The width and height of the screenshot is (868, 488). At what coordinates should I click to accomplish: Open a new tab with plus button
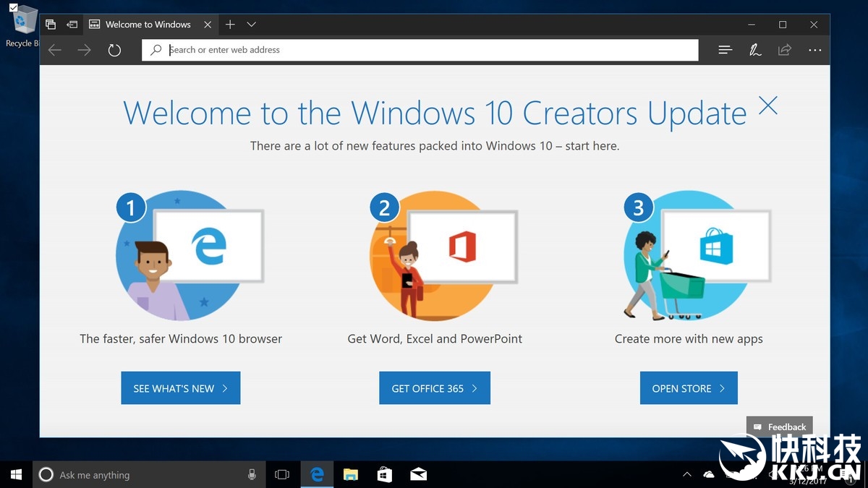230,25
